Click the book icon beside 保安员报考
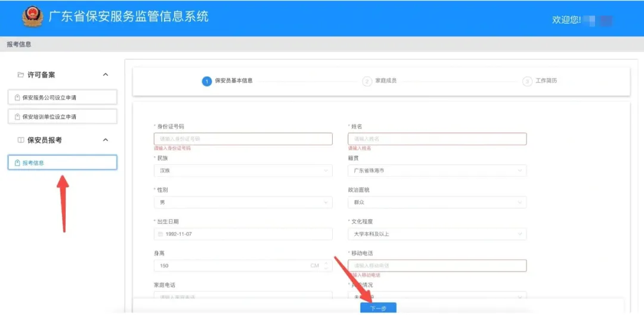Screen dimensions: 644x315 20,141
